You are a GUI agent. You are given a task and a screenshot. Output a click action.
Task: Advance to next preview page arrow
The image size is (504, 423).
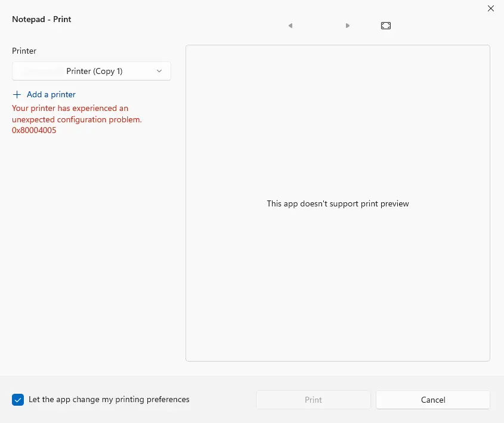[348, 26]
